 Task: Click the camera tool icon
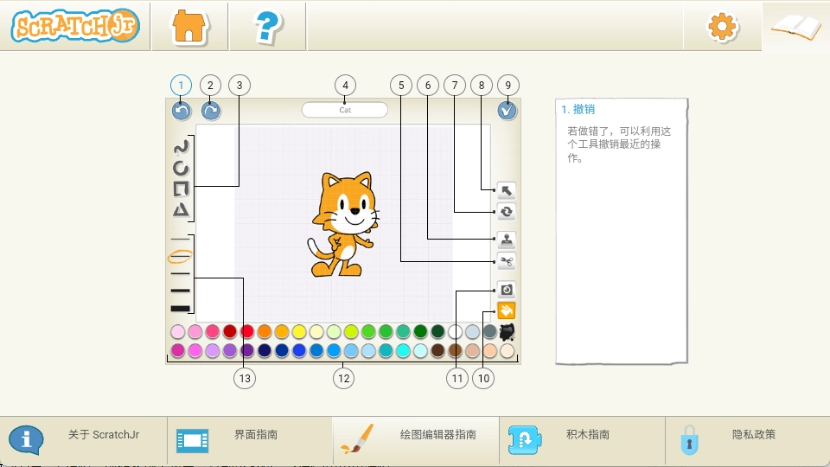tap(506, 290)
